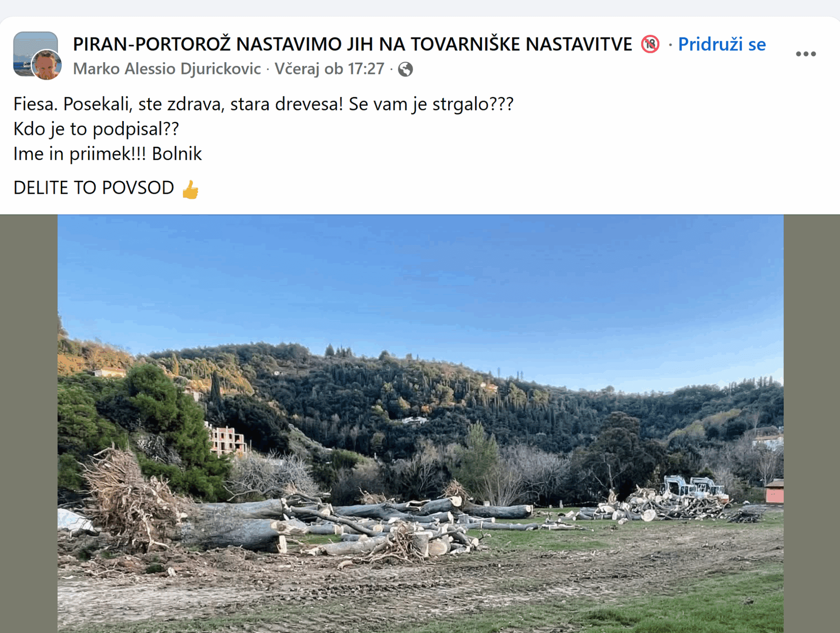Open Marko Alessio Djurickovic's profile link
Screen dimensions: 840x633
(x=167, y=69)
